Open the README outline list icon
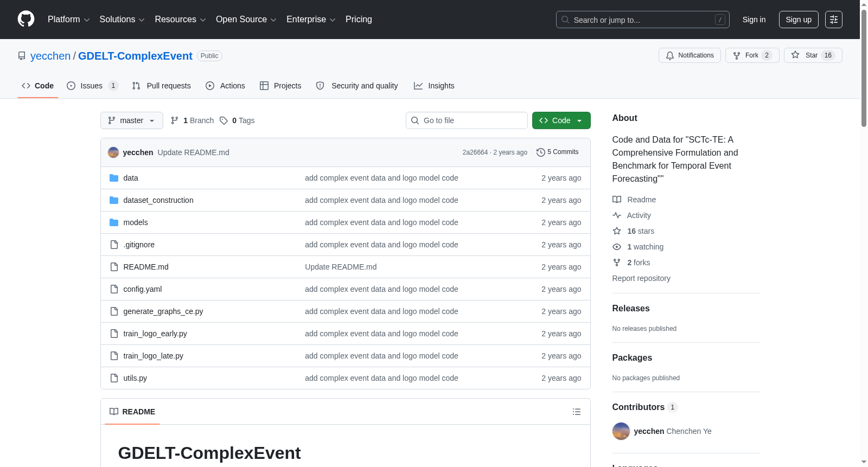 (577, 412)
